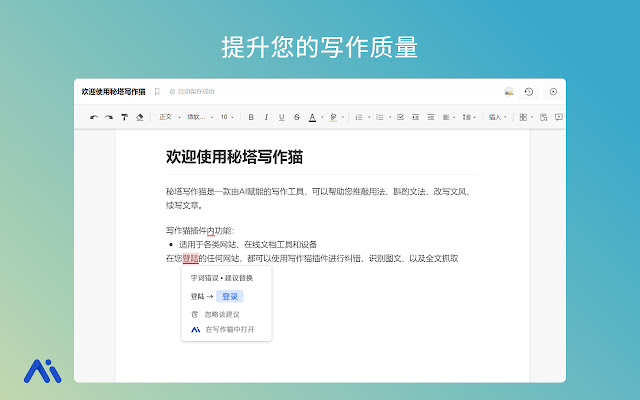Click the document search icon in toolbar
640x400 pixels.
[x=544, y=118]
